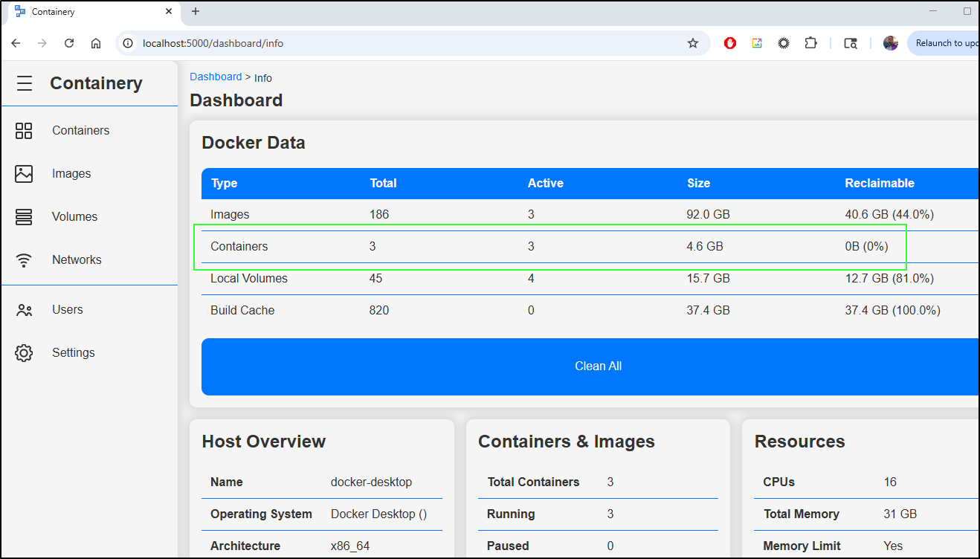Open the hamburger menu beside Containery

click(25, 83)
